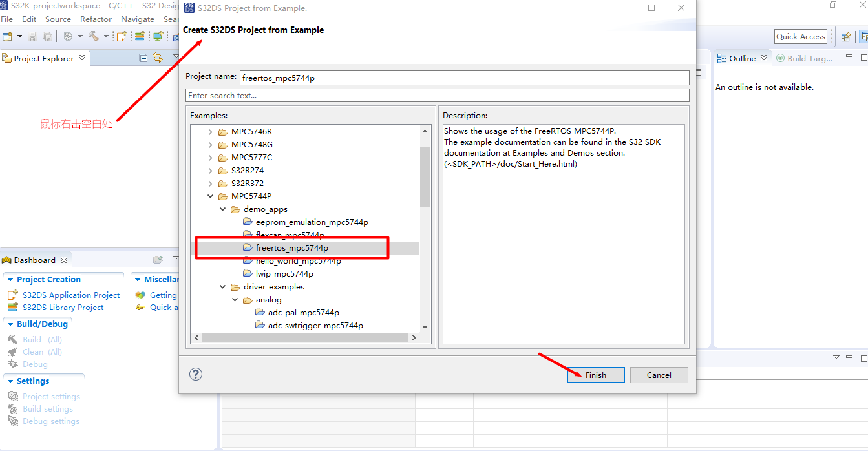Switch to the Build Targets tab
The height and width of the screenshot is (451, 868).
(804, 58)
